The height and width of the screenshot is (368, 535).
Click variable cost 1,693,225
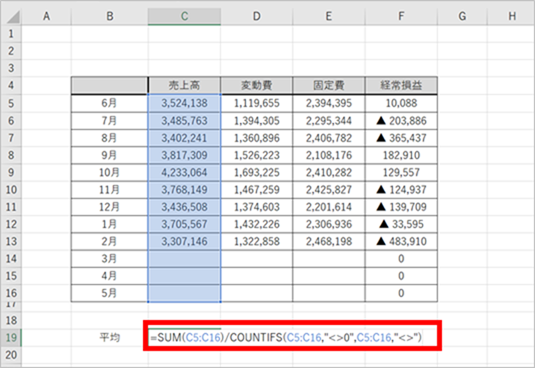coord(257,172)
